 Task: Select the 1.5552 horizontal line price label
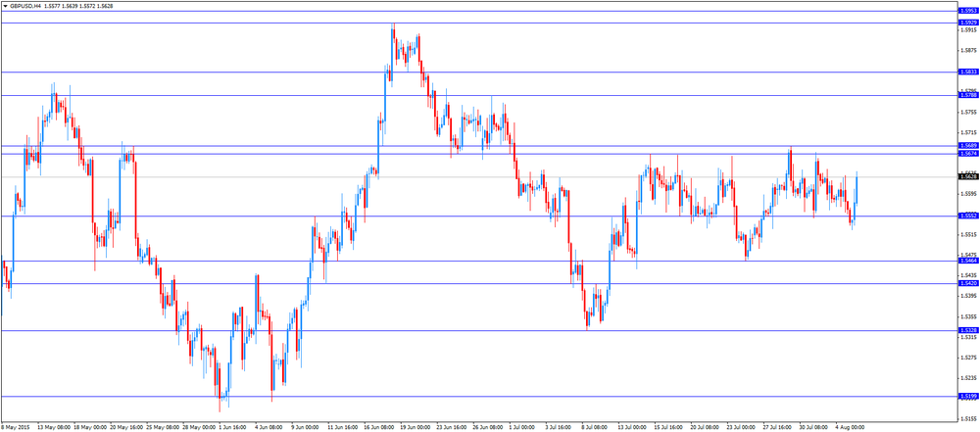[x=968, y=216]
